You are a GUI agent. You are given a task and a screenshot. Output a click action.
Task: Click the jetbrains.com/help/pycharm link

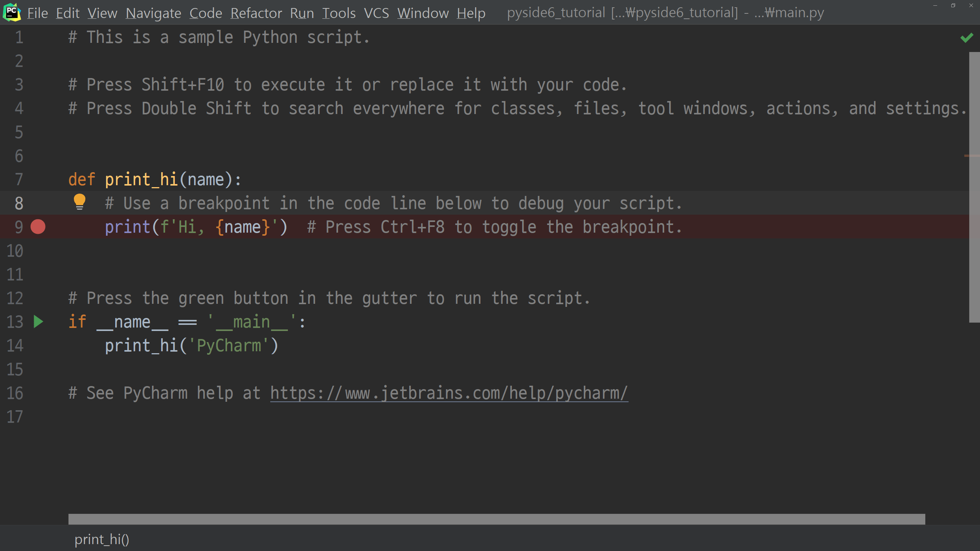[x=449, y=393]
